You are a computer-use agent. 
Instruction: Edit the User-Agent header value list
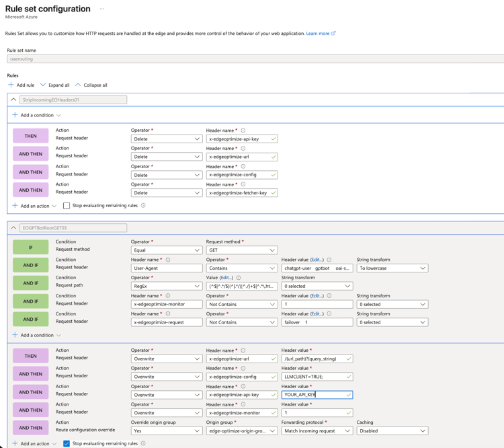317,260
